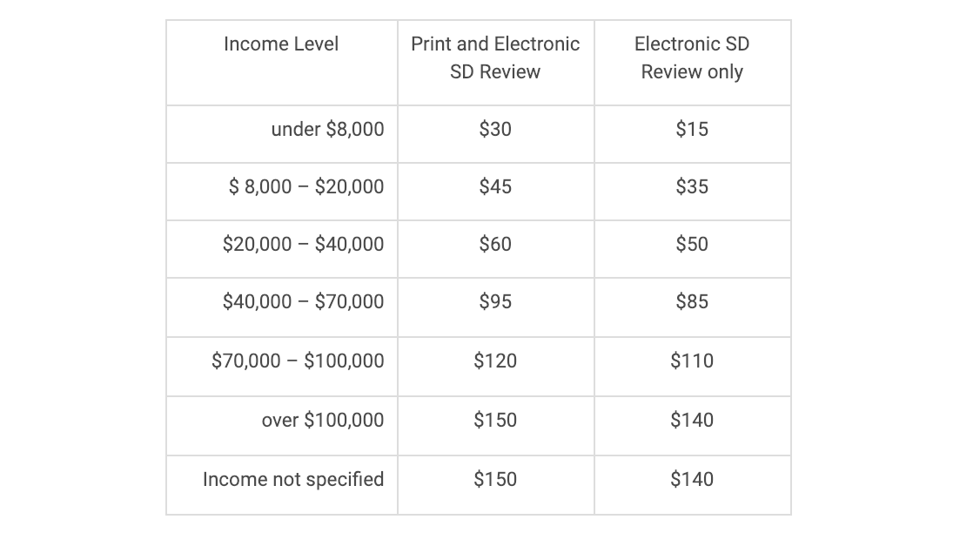Click the $60 price cell
Viewport: 980px width, 533px height.
(x=495, y=245)
